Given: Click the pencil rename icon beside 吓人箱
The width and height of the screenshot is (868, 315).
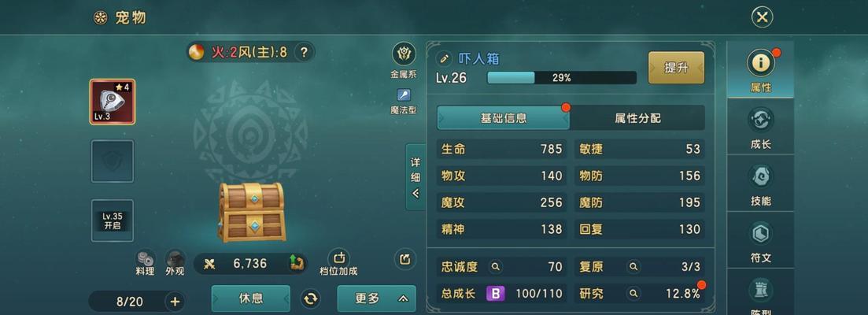Looking at the screenshot, I should (444, 59).
